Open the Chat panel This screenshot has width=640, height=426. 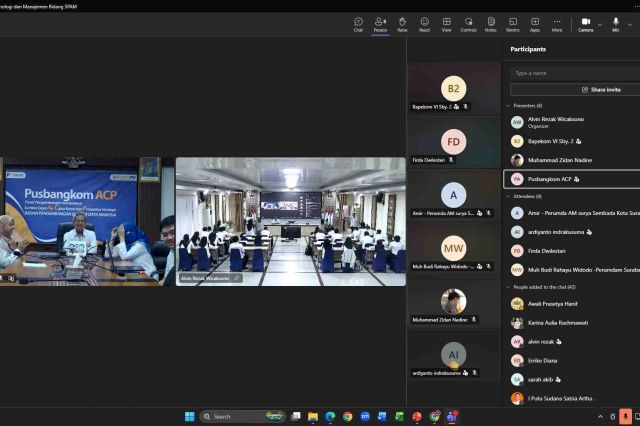(x=358, y=24)
